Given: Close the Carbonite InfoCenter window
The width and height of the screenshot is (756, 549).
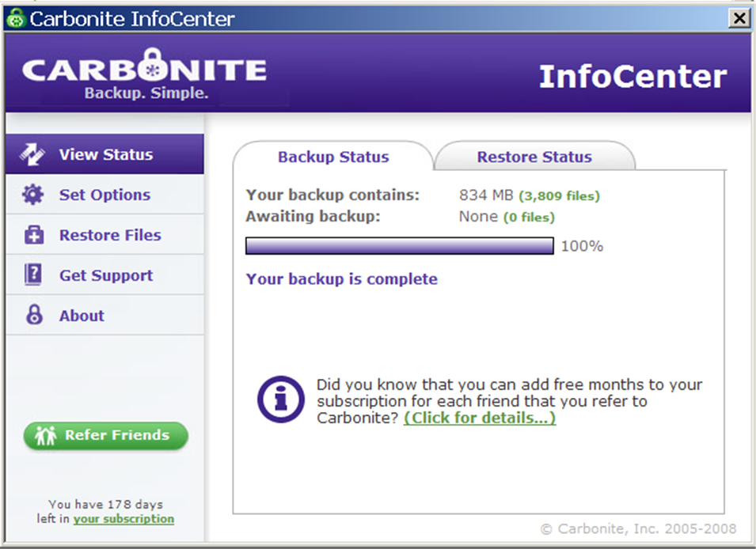Looking at the screenshot, I should click(x=739, y=18).
